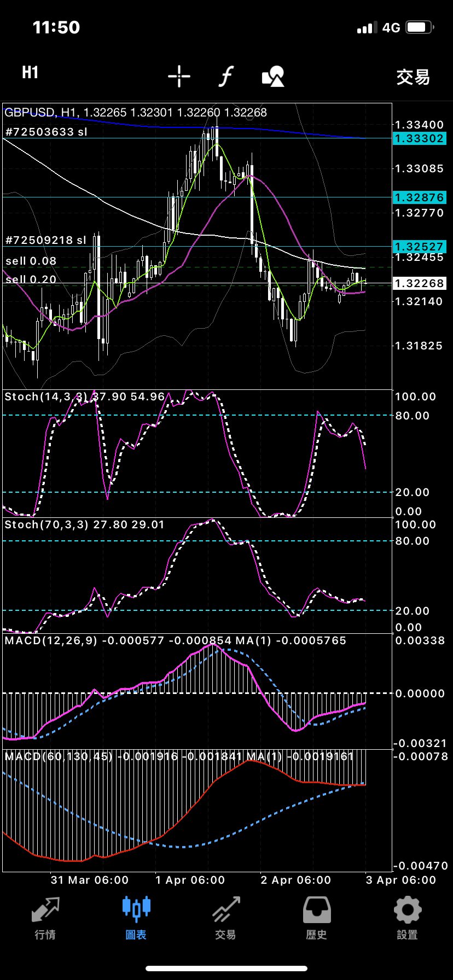The height and width of the screenshot is (980, 453).
Task: Open the H1 timeframe selector
Action: (x=30, y=73)
